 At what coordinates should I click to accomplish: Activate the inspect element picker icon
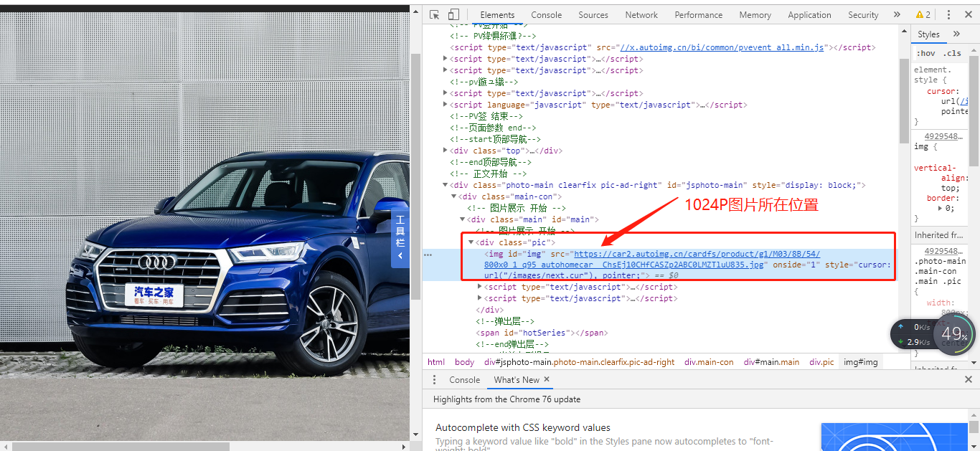[435, 14]
